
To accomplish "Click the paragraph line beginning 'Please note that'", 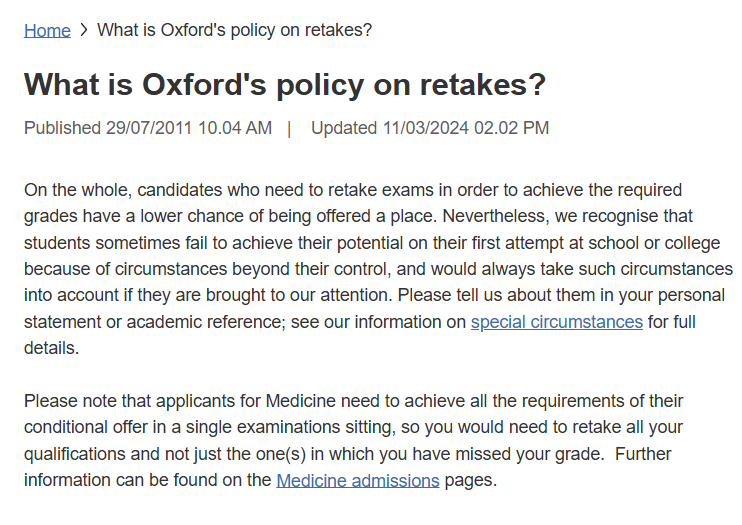I will point(353,401).
